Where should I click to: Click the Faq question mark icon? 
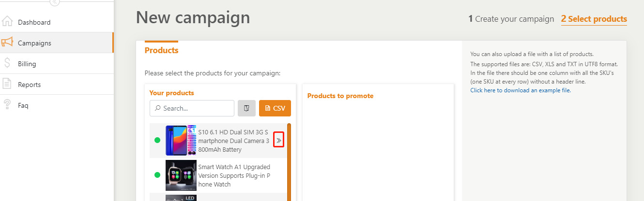click(7, 105)
